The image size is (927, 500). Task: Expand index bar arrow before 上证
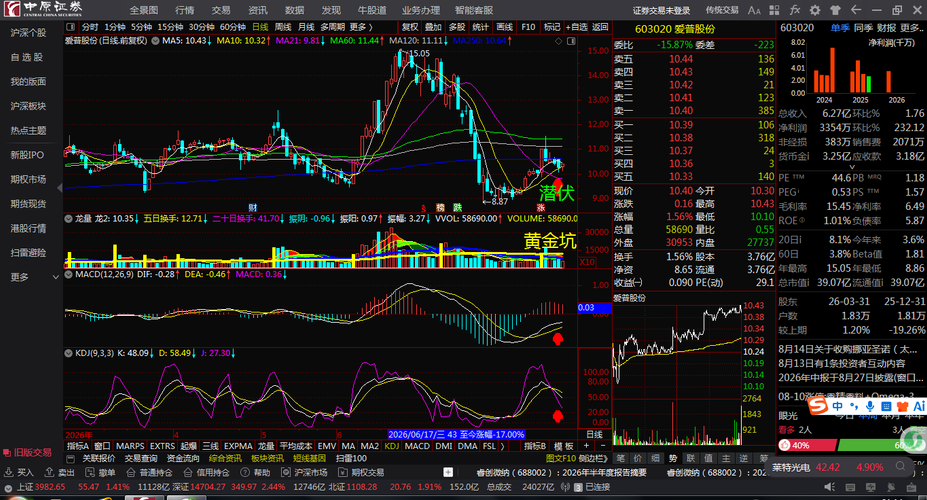[x=8, y=487]
